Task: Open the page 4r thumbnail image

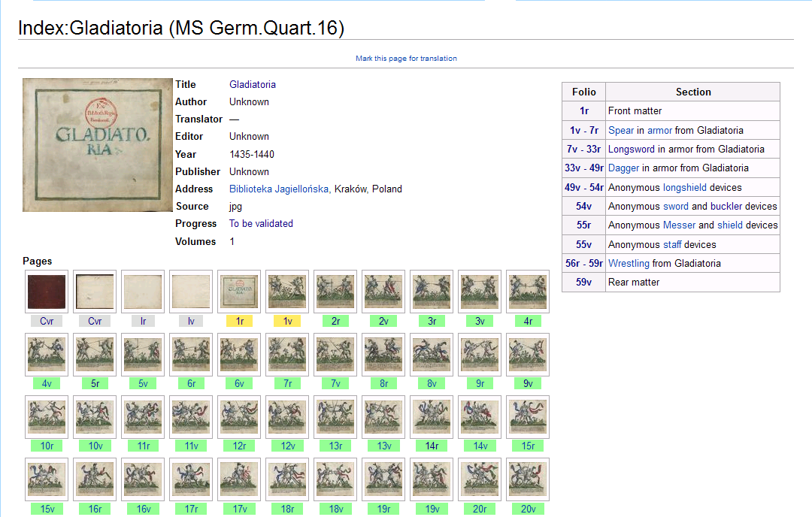Action: tap(529, 292)
